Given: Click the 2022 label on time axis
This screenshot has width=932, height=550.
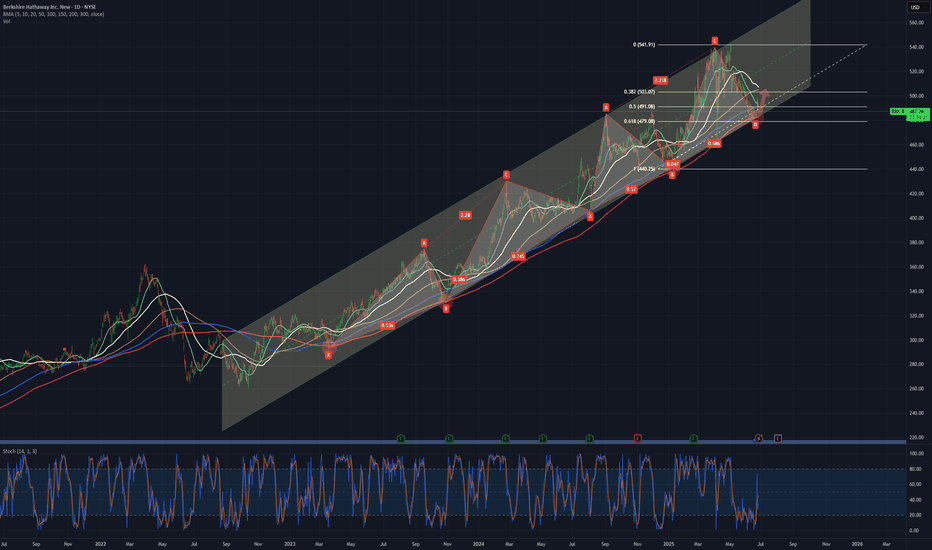Looking at the screenshot, I should coord(100,544).
